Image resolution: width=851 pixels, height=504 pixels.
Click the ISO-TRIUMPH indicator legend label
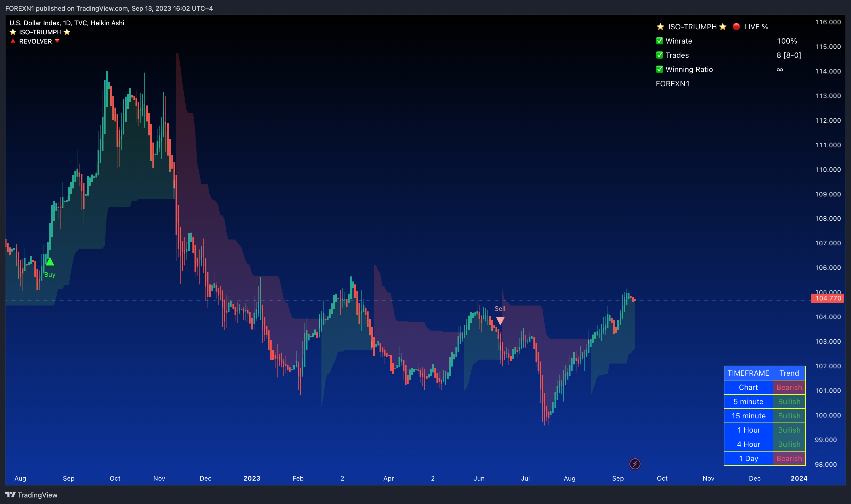tap(40, 32)
